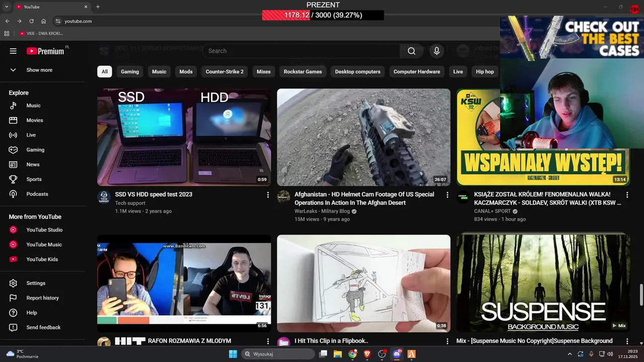Open Afghanistan HD Helmet Cam Footage title

coord(364,199)
